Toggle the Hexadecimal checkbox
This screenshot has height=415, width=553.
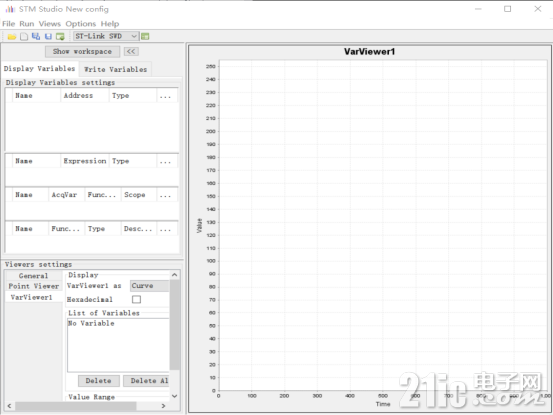[x=136, y=299]
